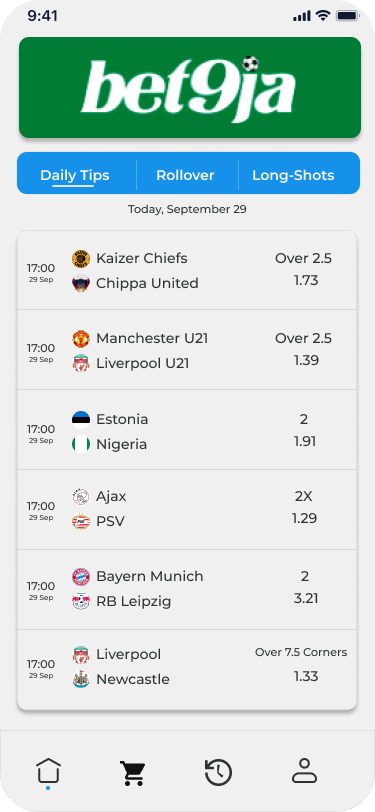Select Over 7.5 Corners tip for Liverpool
This screenshot has height=812, width=375.
[x=301, y=652]
